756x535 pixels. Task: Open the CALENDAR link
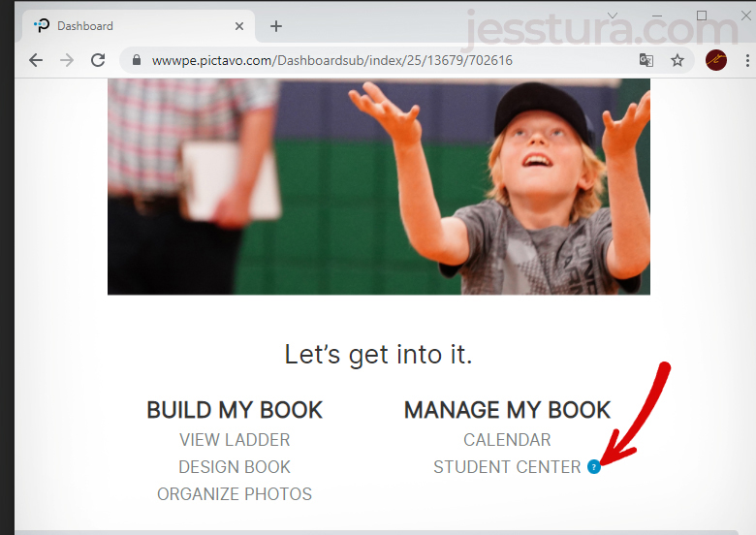[507, 440]
